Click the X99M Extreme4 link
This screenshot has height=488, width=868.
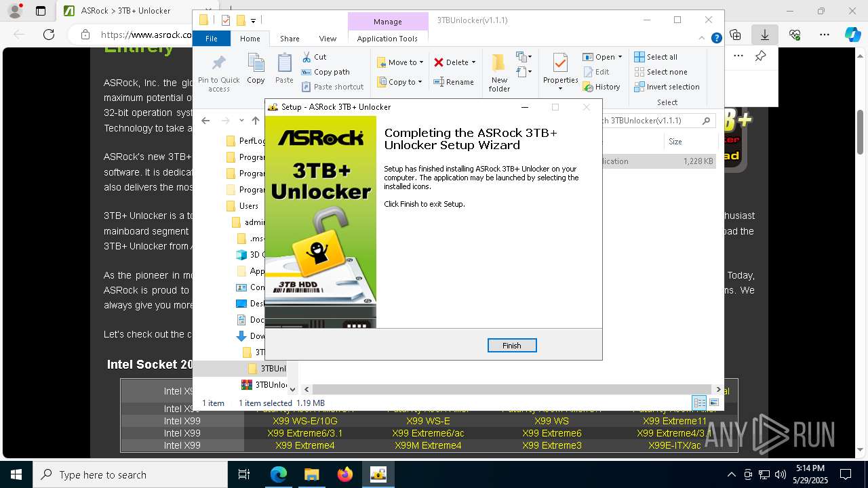[x=428, y=445]
